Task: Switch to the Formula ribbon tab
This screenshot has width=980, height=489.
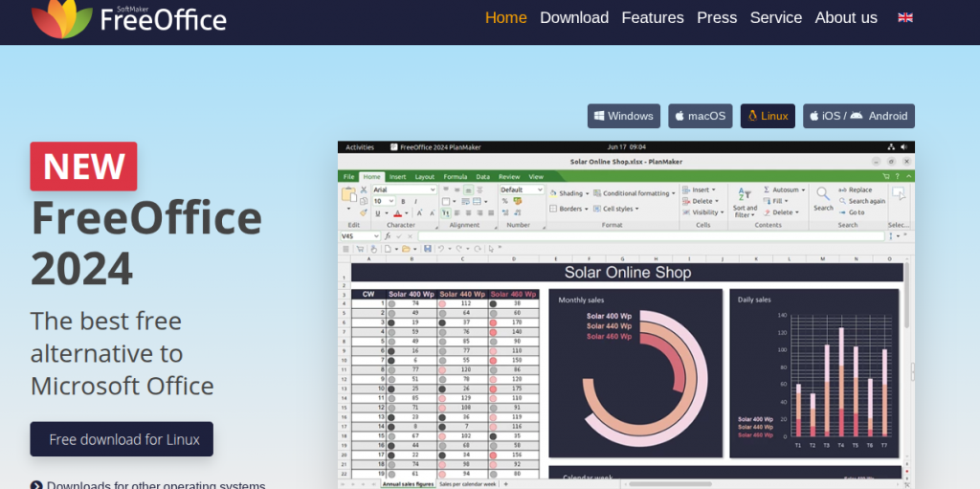Action: 455,177
